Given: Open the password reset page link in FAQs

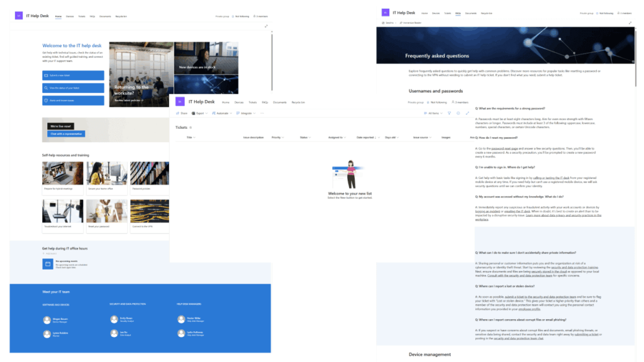Looking at the screenshot, I should pyautogui.click(x=504, y=148).
